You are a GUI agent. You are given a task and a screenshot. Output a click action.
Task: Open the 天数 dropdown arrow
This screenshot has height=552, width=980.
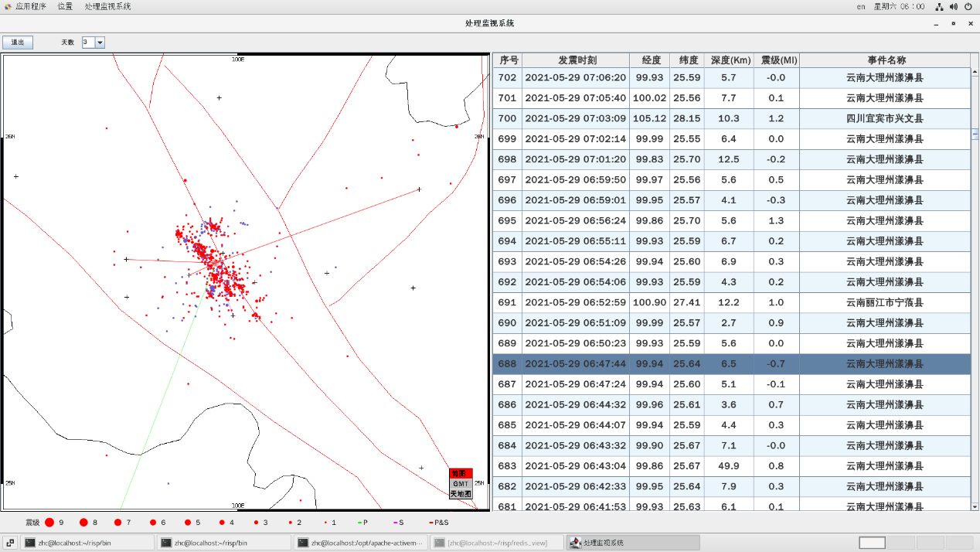click(x=100, y=43)
